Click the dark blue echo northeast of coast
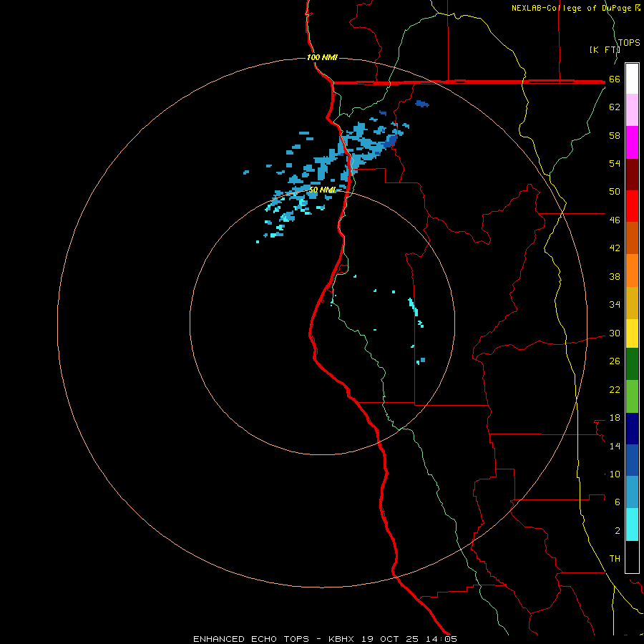 pos(390,141)
